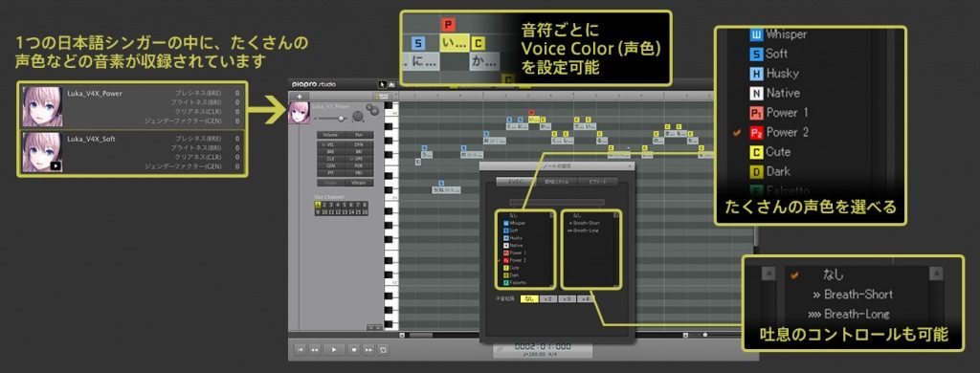Click the Vibrato parameter button
Image resolution: width=980 pixels, height=373 pixels.
(358, 183)
